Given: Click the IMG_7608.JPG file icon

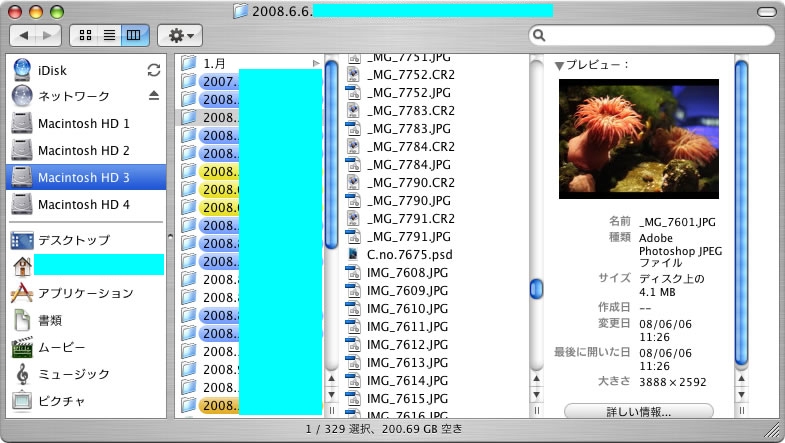Looking at the screenshot, I should [353, 273].
